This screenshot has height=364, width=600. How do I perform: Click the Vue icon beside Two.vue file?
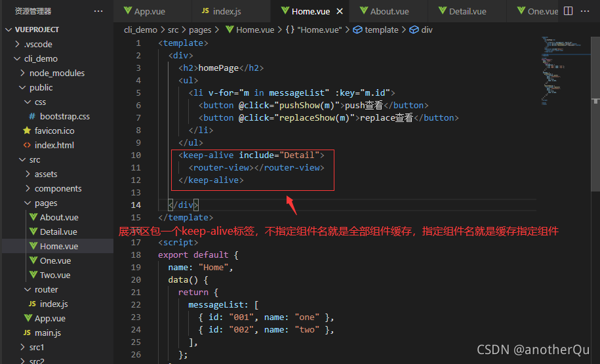pyautogui.click(x=33, y=275)
